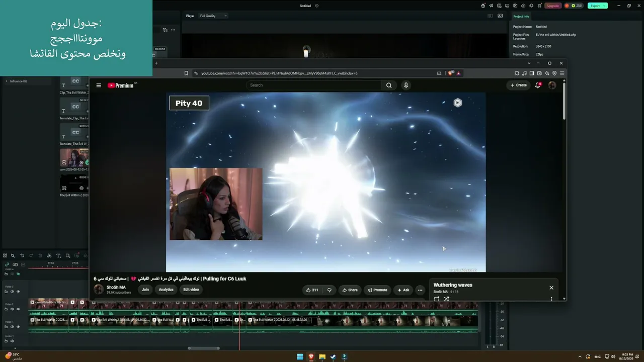644x362 pixels.
Task: Open Brave browser from the taskbar
Action: [311, 357]
